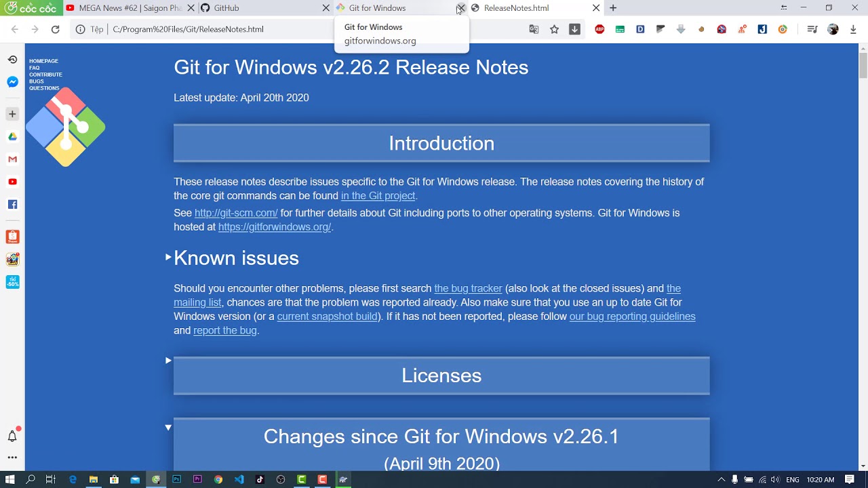The height and width of the screenshot is (488, 868).
Task: Click the translate page icon
Action: (534, 29)
